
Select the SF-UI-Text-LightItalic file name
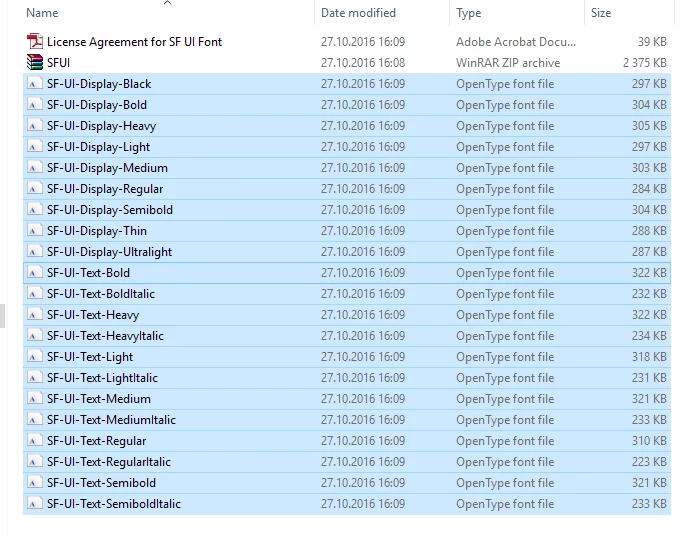102,377
